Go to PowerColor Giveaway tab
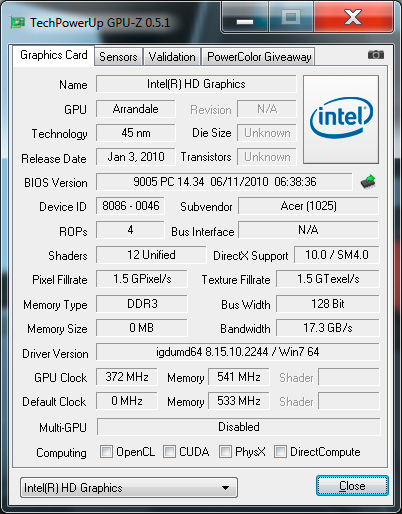 pyautogui.click(x=259, y=57)
